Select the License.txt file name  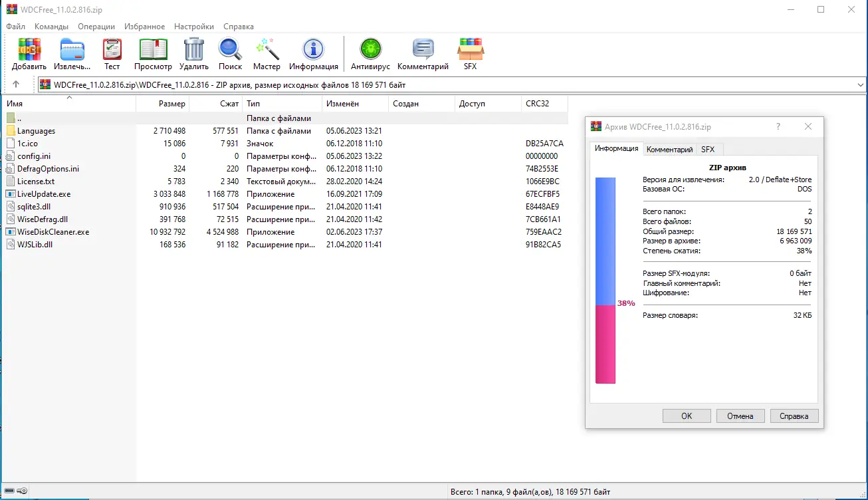click(x=36, y=182)
